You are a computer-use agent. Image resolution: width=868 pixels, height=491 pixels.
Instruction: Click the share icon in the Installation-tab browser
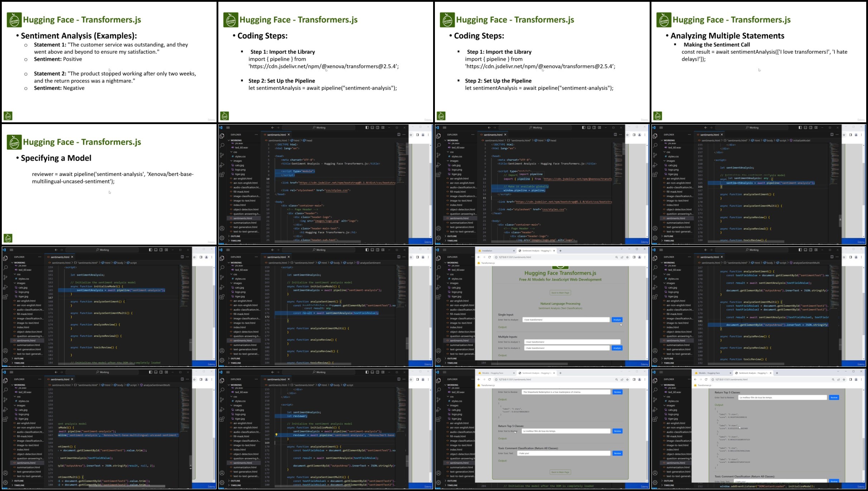(x=622, y=257)
